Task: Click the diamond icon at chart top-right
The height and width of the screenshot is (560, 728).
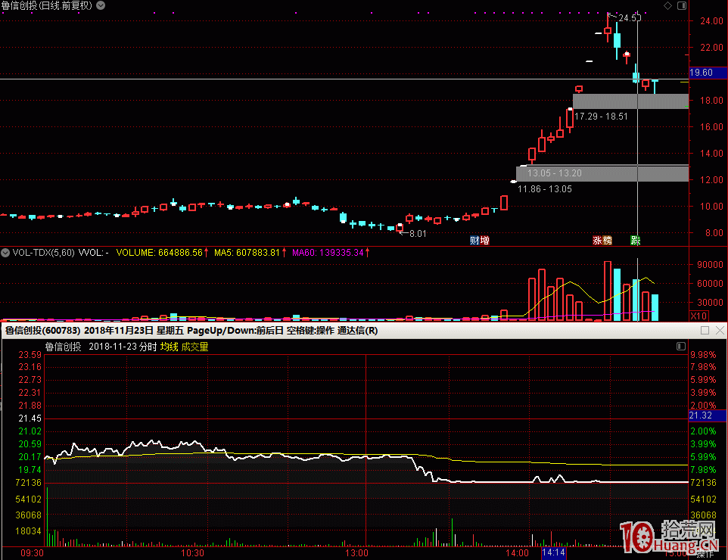Action: (667, 5)
